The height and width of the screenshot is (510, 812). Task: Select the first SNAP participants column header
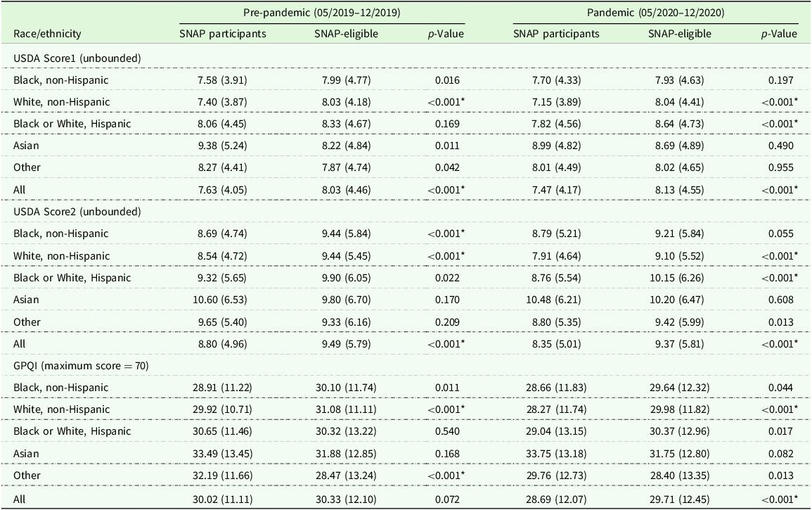pos(223,34)
